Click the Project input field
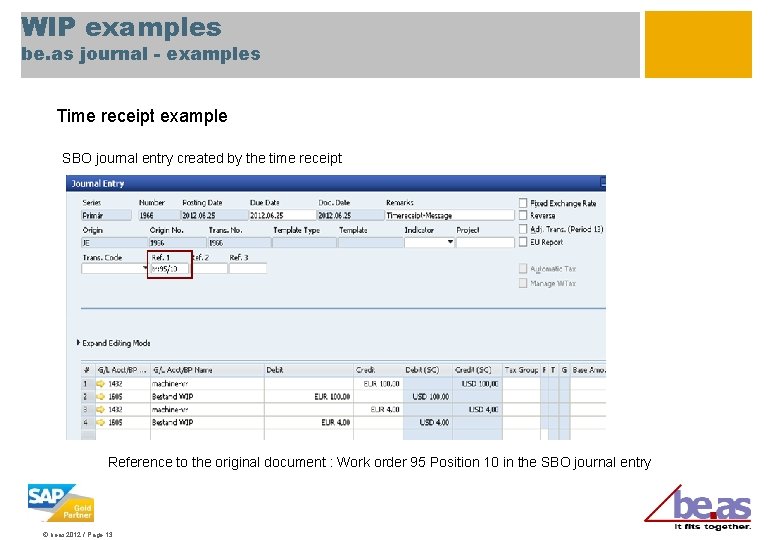This screenshot has height=540, width=780. pos(485,243)
